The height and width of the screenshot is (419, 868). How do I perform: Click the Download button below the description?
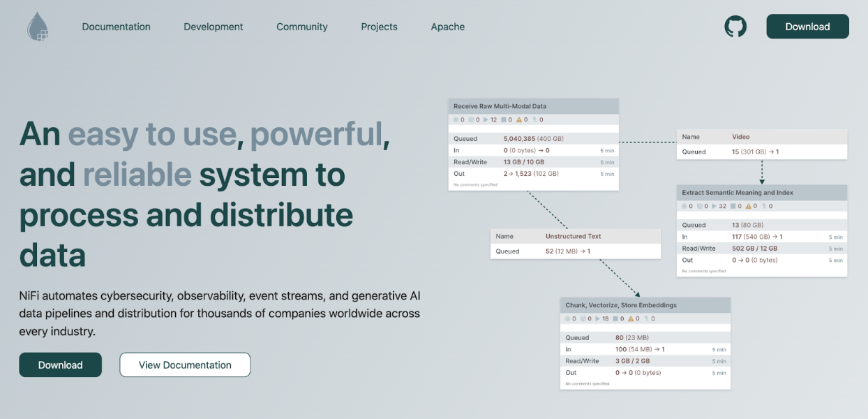point(61,365)
